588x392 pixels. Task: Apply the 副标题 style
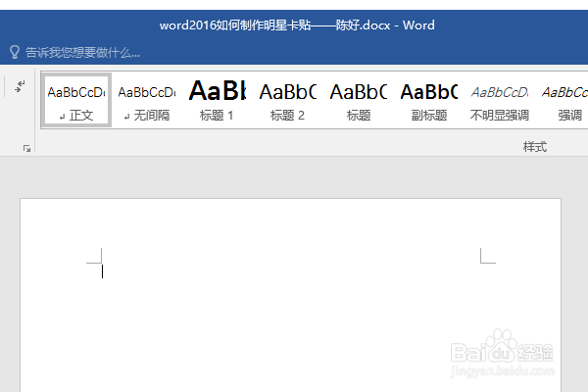pyautogui.click(x=428, y=100)
